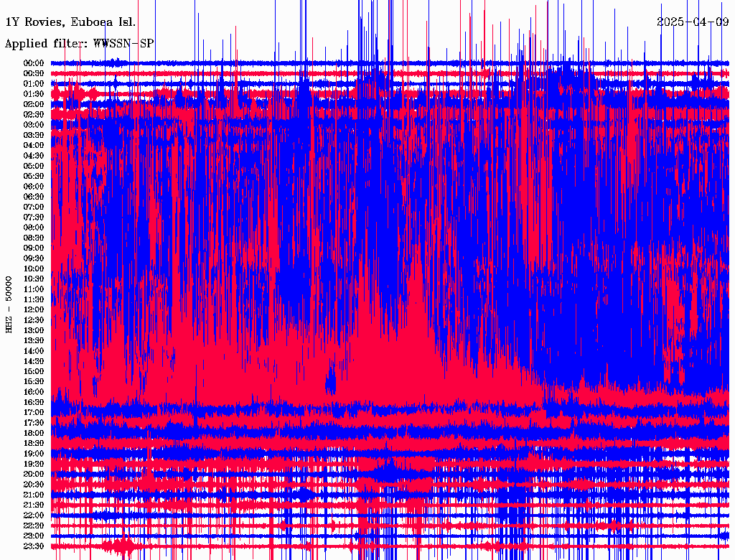Select the 01:00 time marker
This screenshot has width=735, height=560.
point(34,84)
